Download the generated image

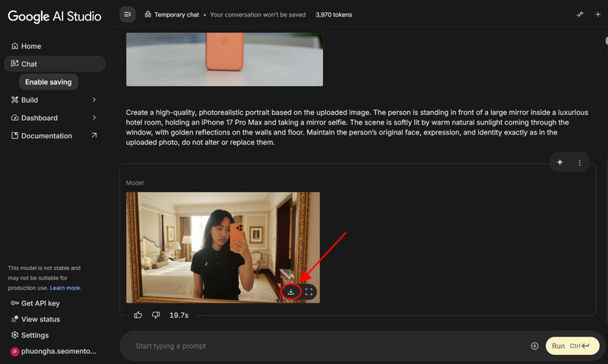pos(290,292)
